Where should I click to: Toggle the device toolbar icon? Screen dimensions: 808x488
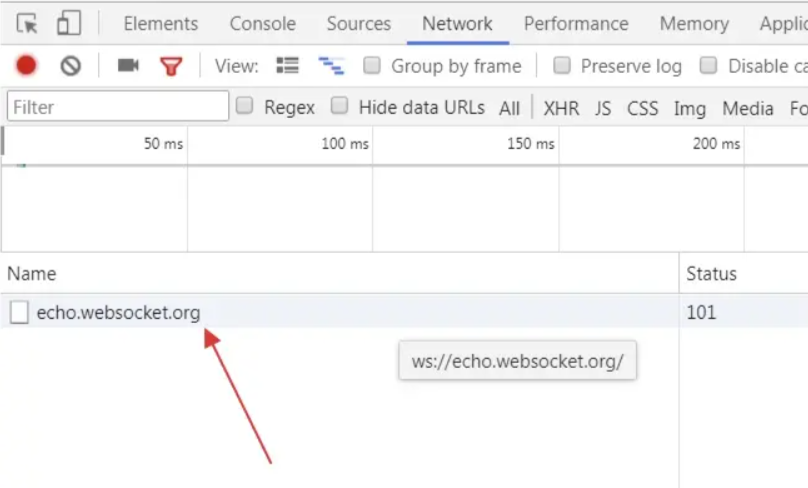[69, 23]
